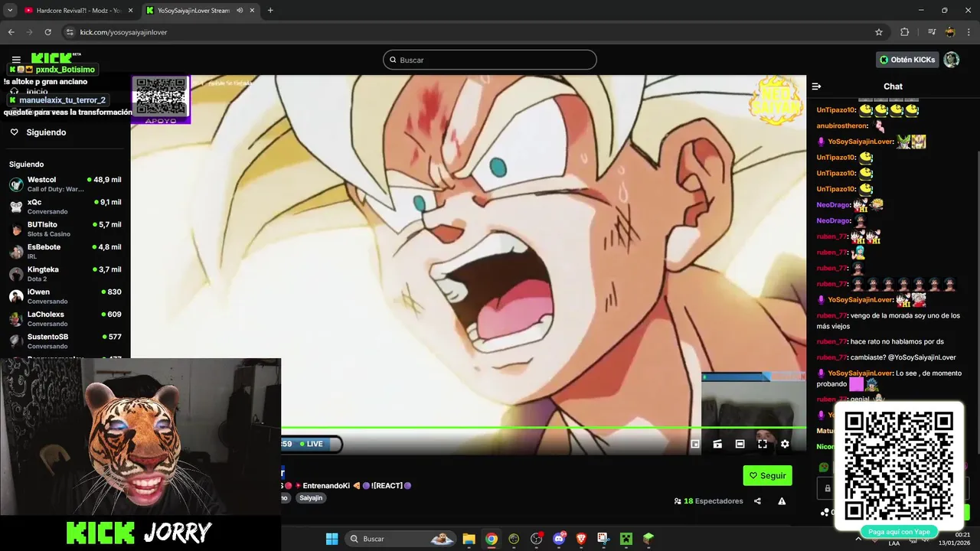Image resolution: width=980 pixels, height=551 pixels.
Task: Click YoSoySaiyajinLover message 'Lo see, de momento'
Action: coord(888,378)
